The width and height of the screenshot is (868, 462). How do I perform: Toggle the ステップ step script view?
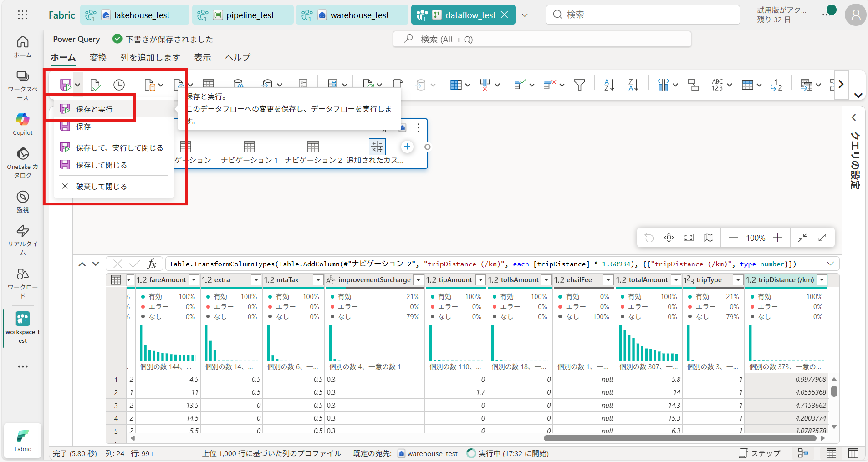pos(759,453)
